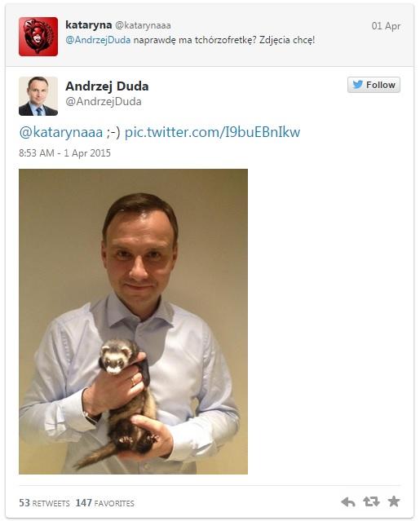Follow Andrzej Duda
Screen dimensions: 420x521
point(374,85)
